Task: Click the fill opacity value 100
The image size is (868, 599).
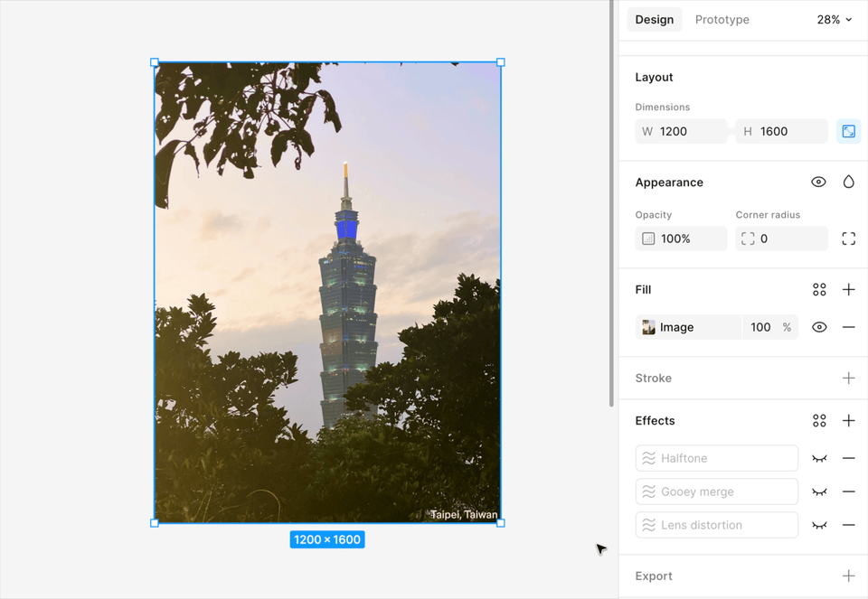Action: point(760,327)
